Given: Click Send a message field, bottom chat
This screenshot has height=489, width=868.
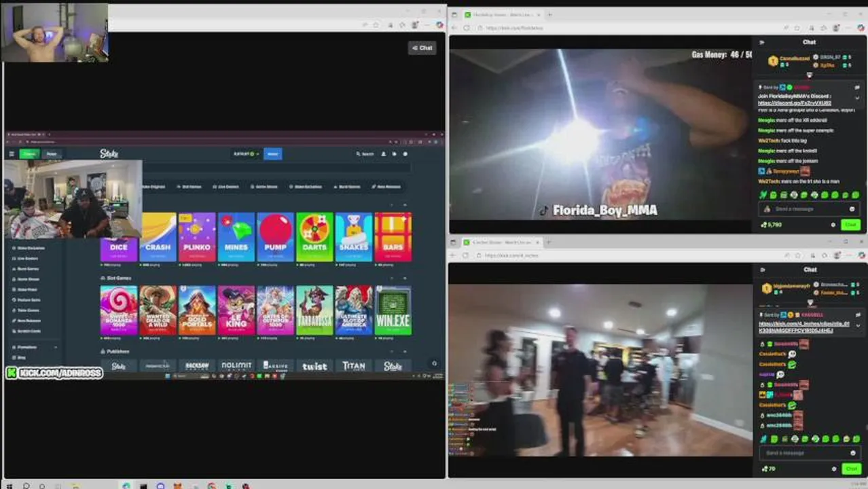Looking at the screenshot, I should pyautogui.click(x=809, y=453).
